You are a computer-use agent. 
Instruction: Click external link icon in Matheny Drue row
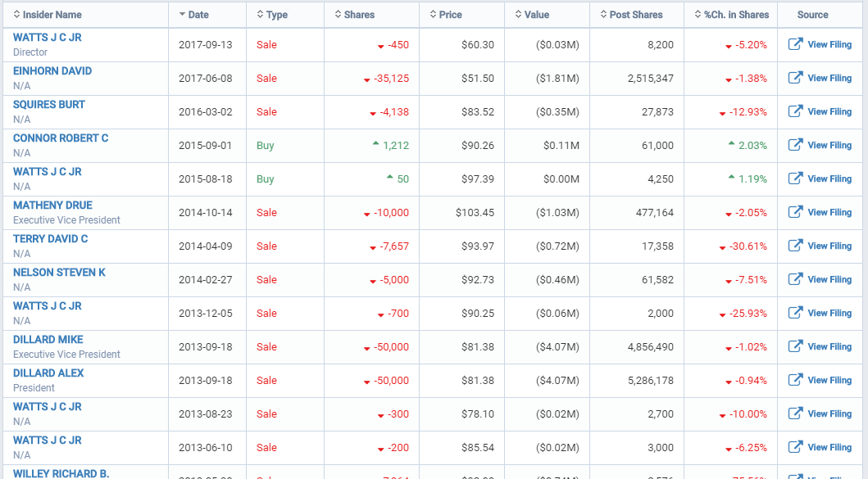pos(794,212)
